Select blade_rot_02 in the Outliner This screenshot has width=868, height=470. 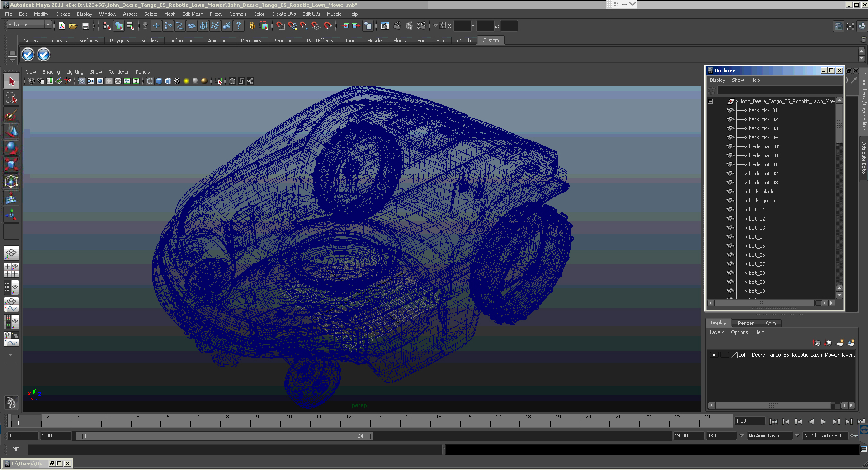[x=763, y=174]
